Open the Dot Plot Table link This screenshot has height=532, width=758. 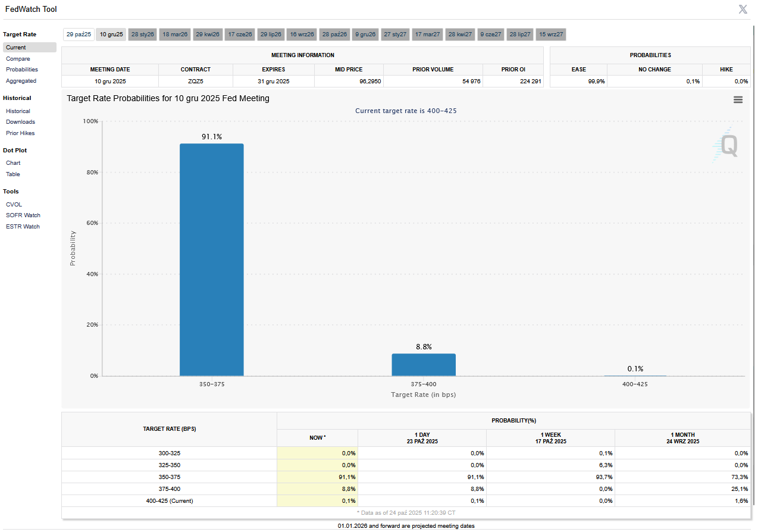[13, 174]
